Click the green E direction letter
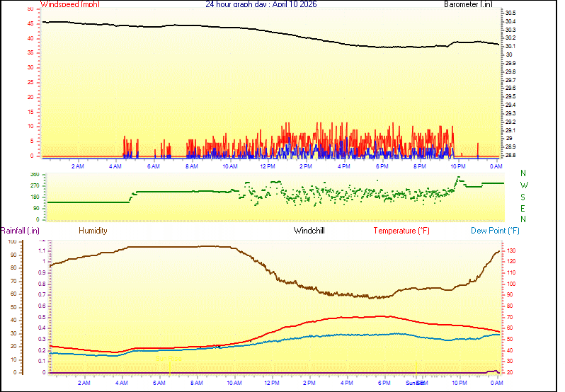Viewport: 565px width, 392px height. coord(523,209)
